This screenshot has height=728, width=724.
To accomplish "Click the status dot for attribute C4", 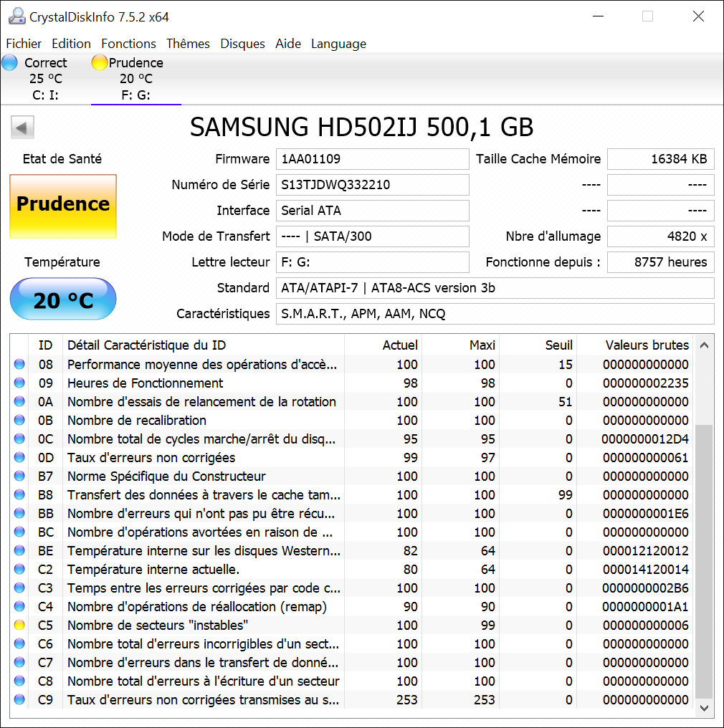I will click(x=19, y=606).
